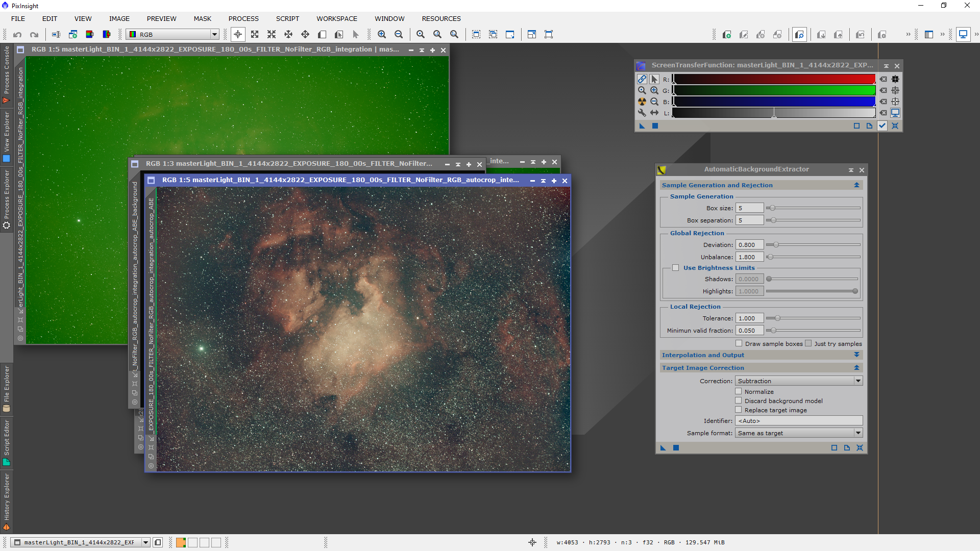Click the Identifier input field
Viewport: 980px width, 551px height.
tap(798, 421)
